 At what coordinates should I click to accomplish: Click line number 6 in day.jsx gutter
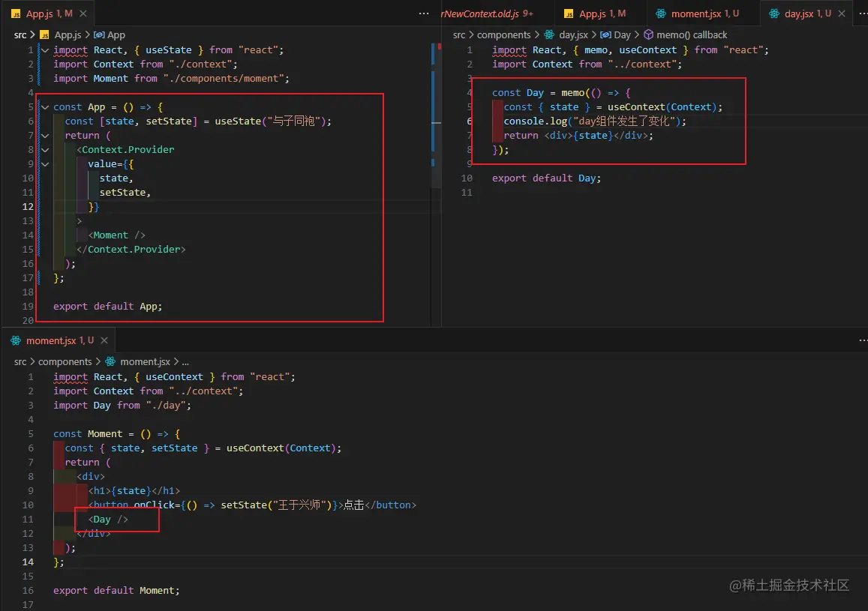[x=469, y=121]
